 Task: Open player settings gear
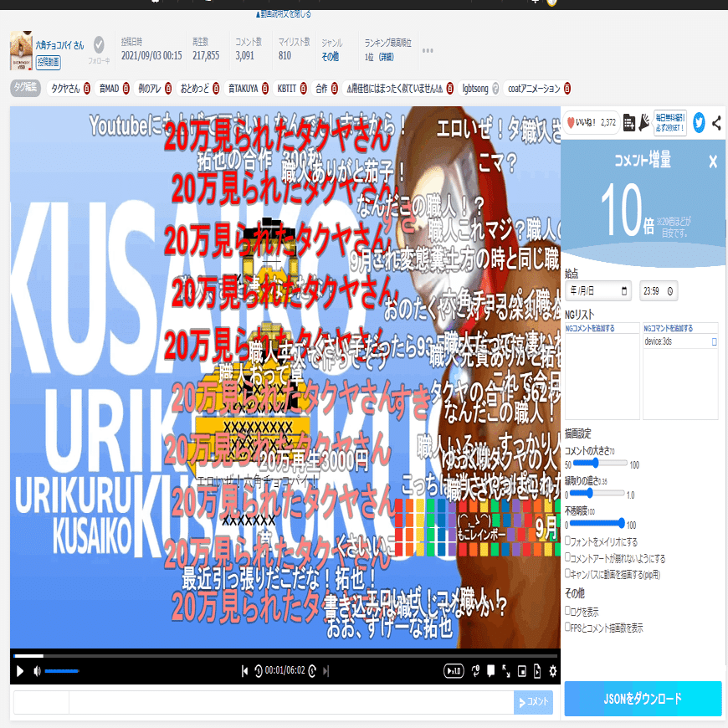coord(552,671)
